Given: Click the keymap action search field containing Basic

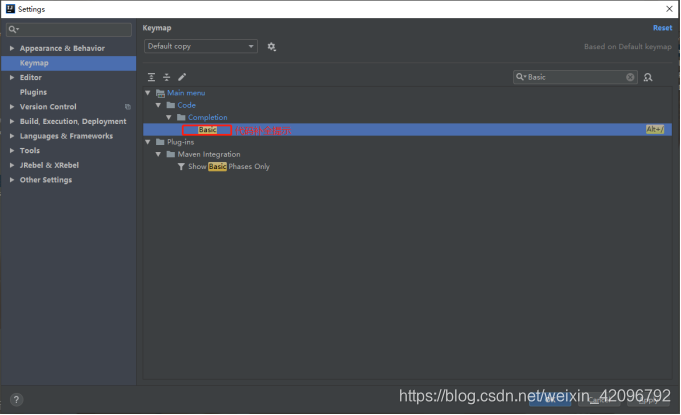Looking at the screenshot, I should [x=575, y=77].
